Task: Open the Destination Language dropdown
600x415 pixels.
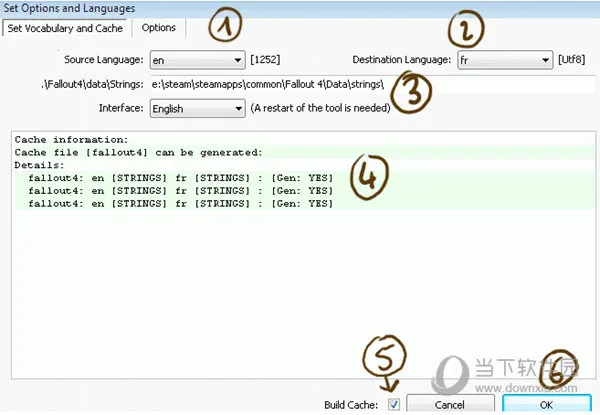Action: [x=505, y=60]
